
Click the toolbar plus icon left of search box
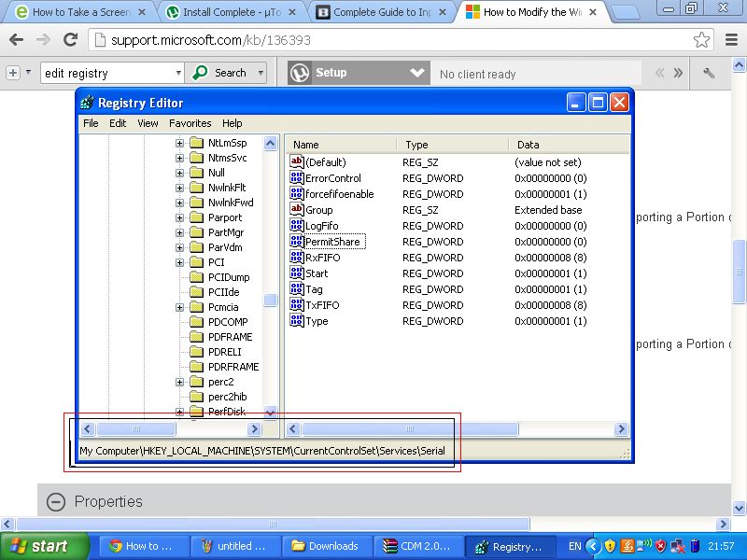pyautogui.click(x=13, y=73)
